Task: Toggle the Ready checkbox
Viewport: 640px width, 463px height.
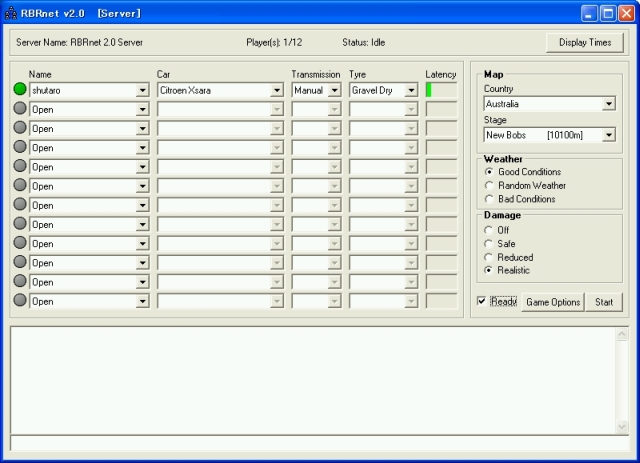Action: pyautogui.click(x=482, y=301)
